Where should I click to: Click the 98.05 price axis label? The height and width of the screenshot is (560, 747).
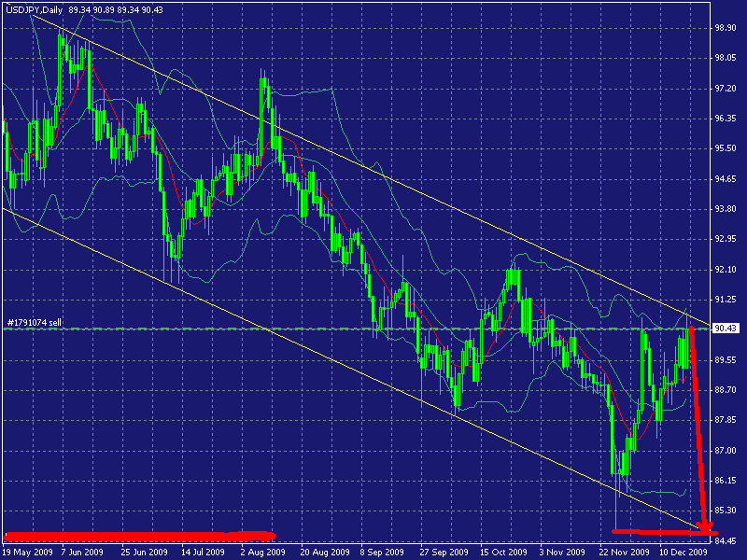(x=726, y=58)
